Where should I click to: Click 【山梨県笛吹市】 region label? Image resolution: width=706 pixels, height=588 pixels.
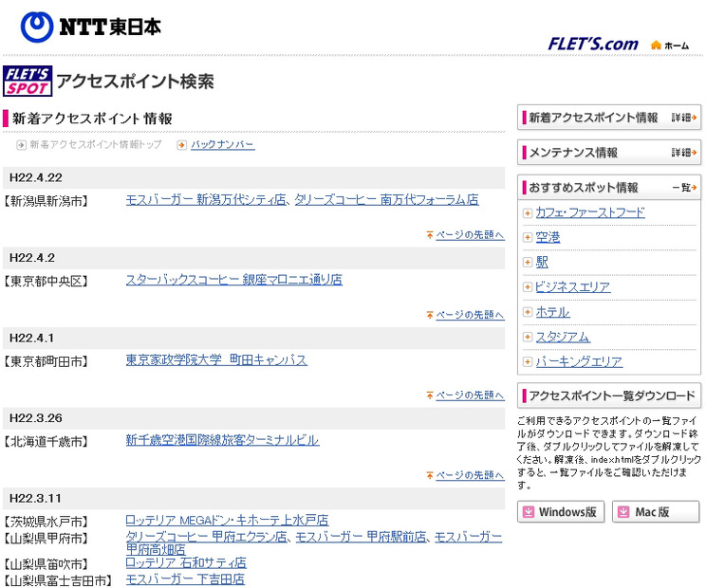pos(46,564)
